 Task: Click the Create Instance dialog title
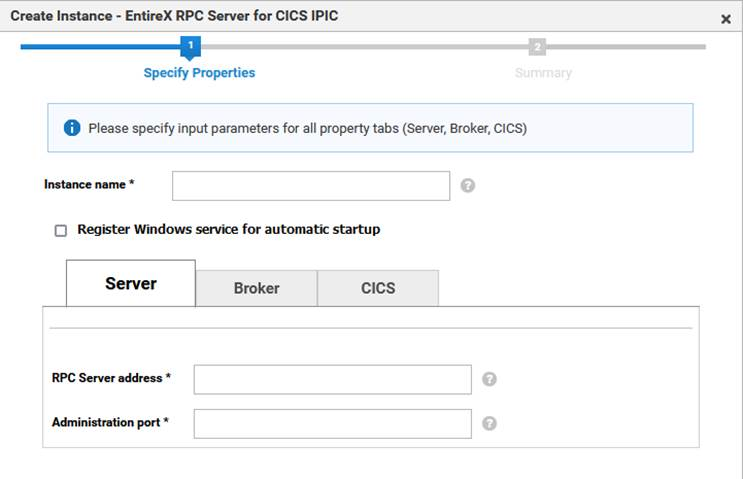[x=174, y=16]
